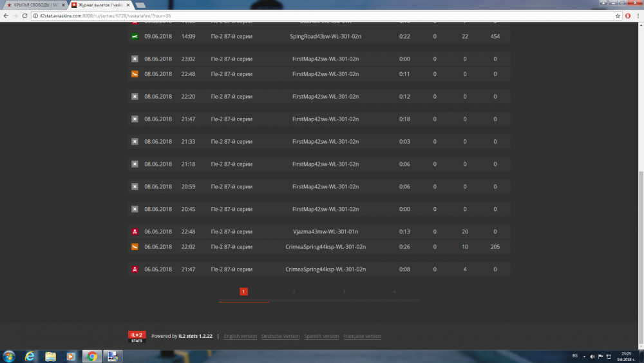The image size is (644, 363).
Task: Click CrimeaSpring44ksp-WL-301-02n in the 21:47 row
Action: pyautogui.click(x=325, y=270)
